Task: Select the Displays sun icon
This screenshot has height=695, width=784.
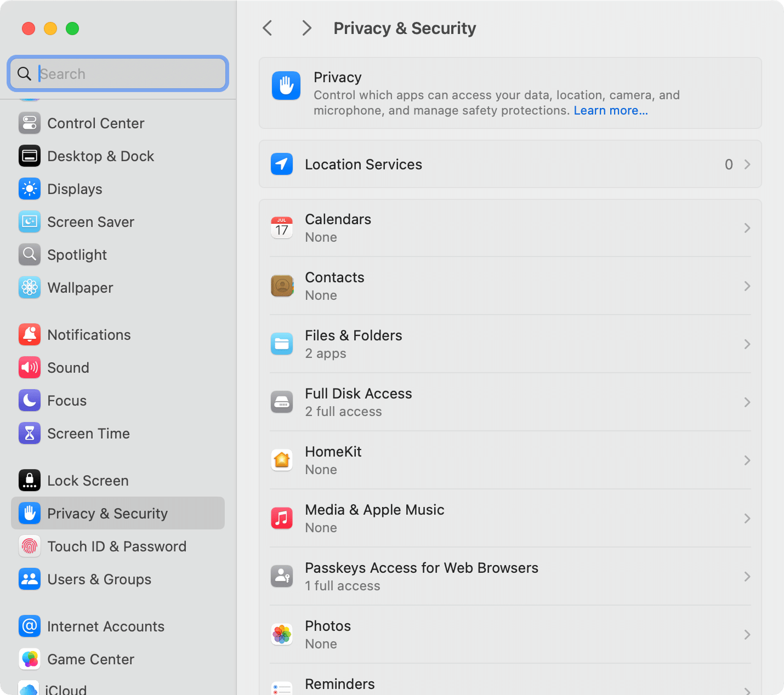Action: tap(30, 189)
